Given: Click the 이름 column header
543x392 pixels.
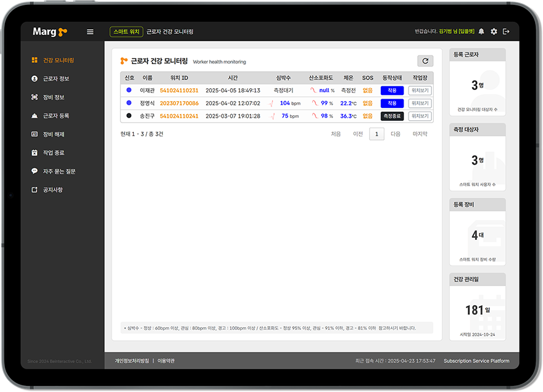Looking at the screenshot, I should 147,78.
